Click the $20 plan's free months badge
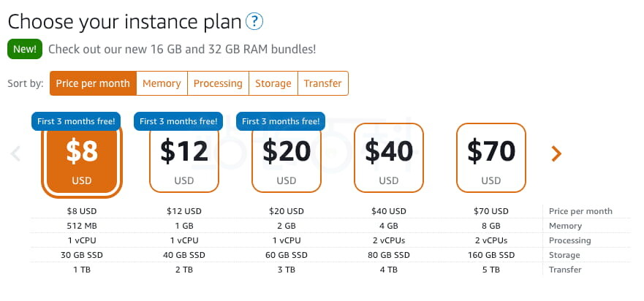The height and width of the screenshot is (301, 644). click(281, 121)
